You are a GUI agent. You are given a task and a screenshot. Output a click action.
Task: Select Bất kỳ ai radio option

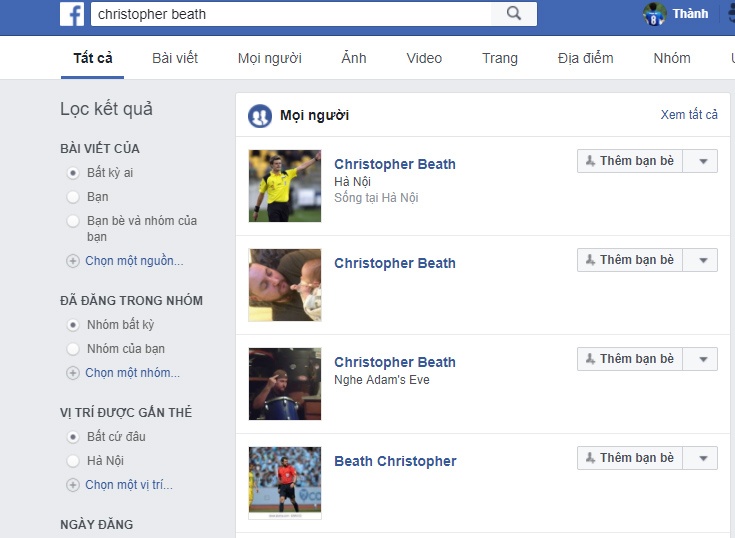click(x=73, y=173)
